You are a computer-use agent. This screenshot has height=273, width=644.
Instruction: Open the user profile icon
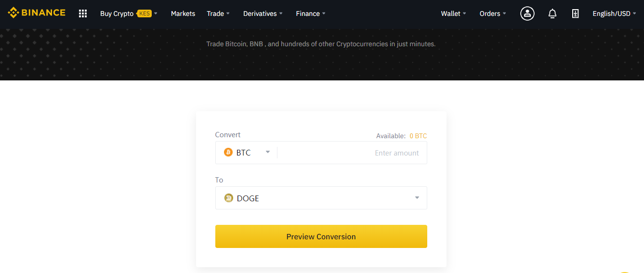pos(527,13)
